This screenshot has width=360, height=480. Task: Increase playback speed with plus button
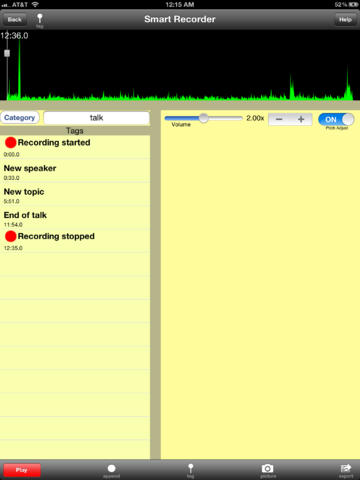coord(301,119)
